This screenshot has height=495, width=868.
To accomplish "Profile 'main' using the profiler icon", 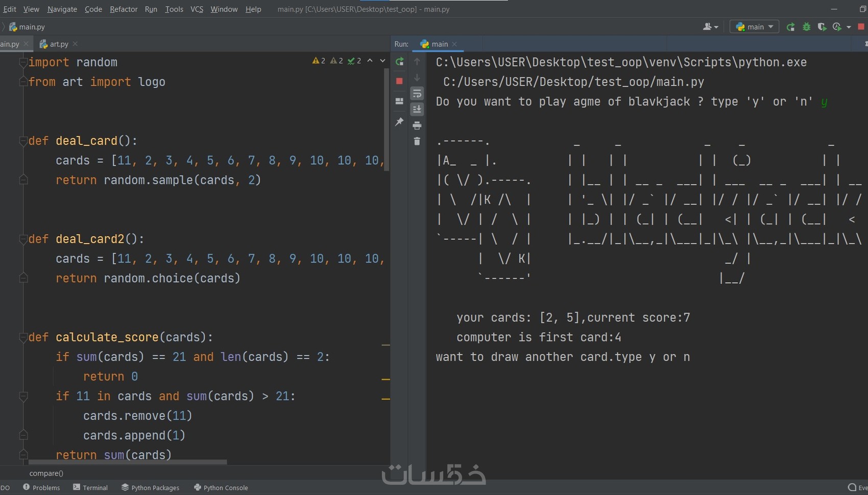I will [837, 27].
